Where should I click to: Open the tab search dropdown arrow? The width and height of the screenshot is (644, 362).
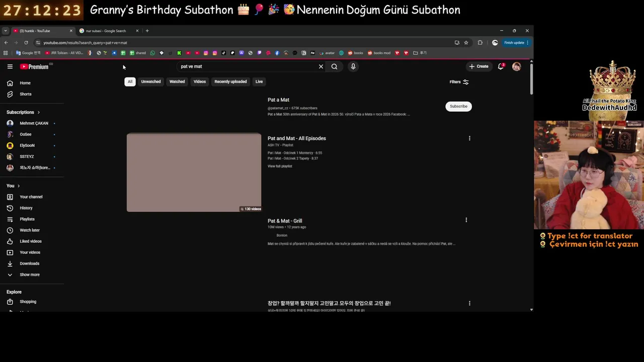tap(5, 31)
